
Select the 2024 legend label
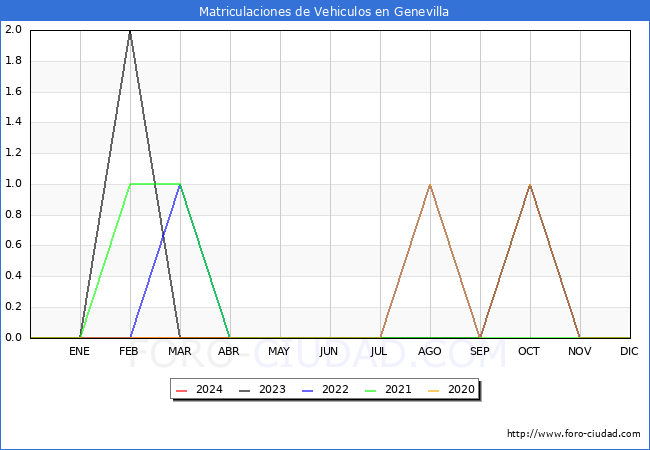pos(209,390)
